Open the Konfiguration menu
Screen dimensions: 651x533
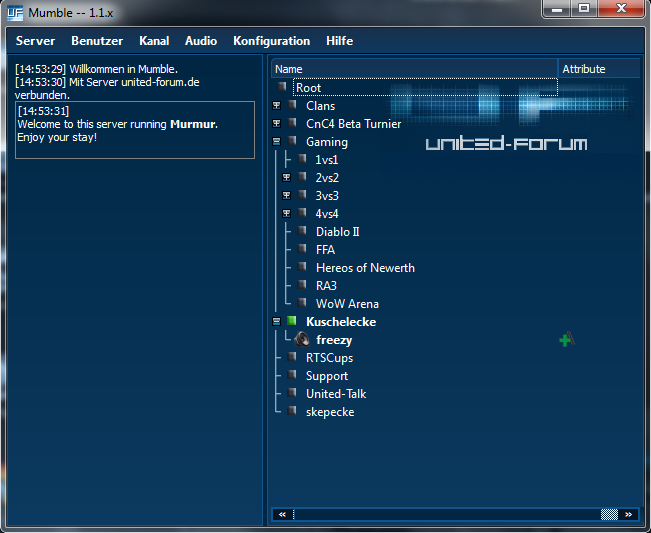click(272, 41)
